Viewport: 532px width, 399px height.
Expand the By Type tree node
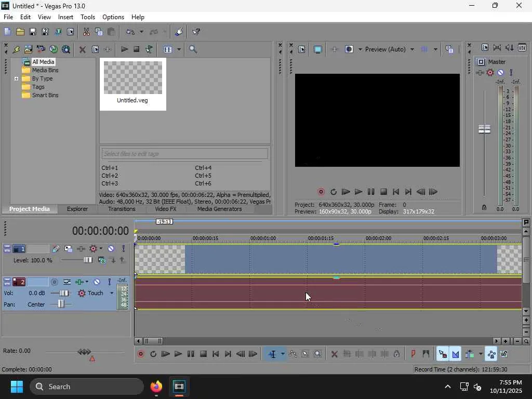tap(16, 79)
